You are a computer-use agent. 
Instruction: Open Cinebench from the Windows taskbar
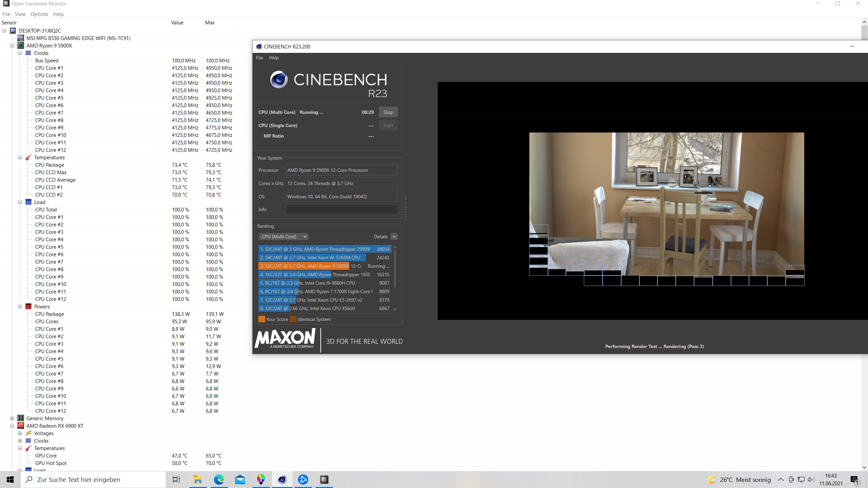pyautogui.click(x=282, y=479)
